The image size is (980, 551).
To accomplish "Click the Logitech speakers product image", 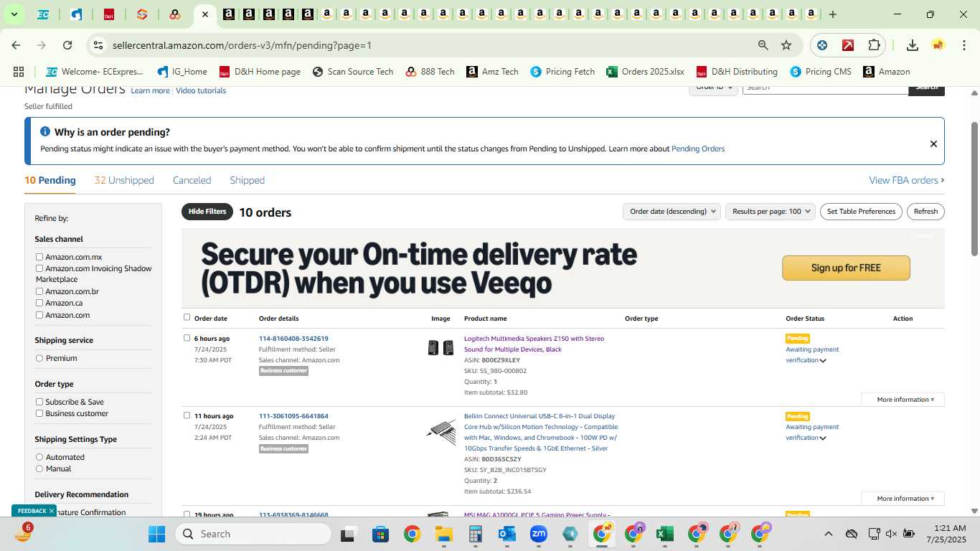I will coord(440,348).
